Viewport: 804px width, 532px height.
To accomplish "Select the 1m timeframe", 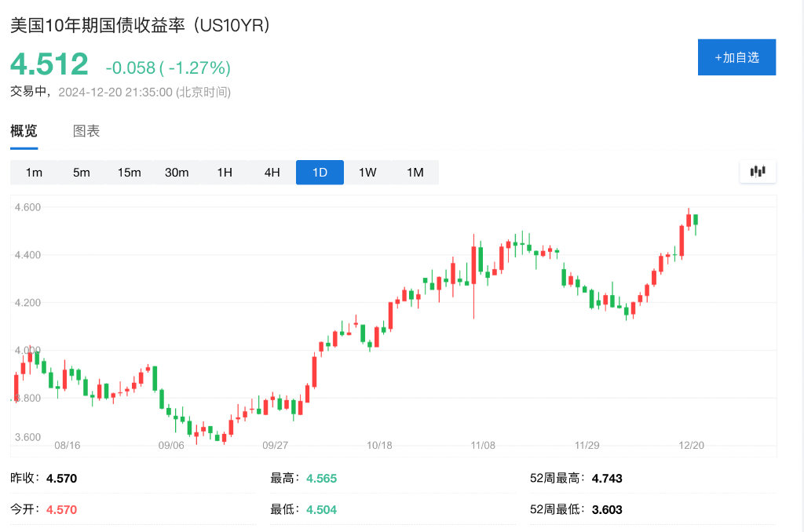I will pos(34,172).
